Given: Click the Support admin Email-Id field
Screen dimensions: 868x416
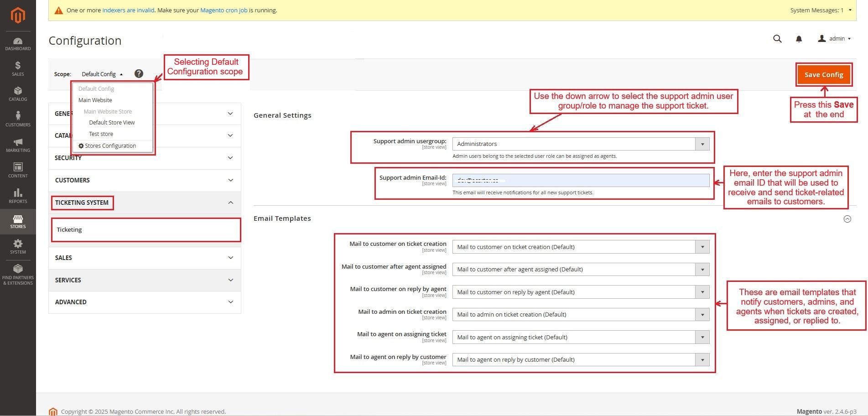Looking at the screenshot, I should coord(580,180).
